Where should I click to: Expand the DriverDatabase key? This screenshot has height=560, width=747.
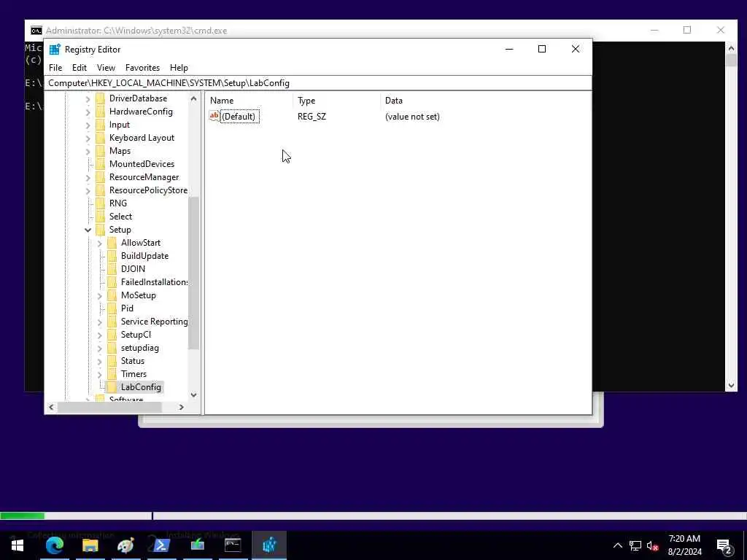click(x=88, y=98)
